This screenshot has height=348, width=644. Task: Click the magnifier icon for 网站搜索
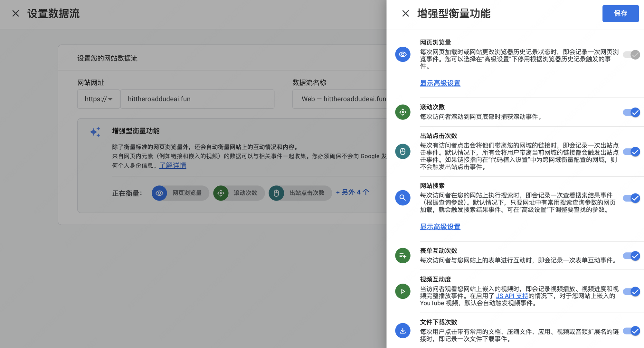[402, 198]
